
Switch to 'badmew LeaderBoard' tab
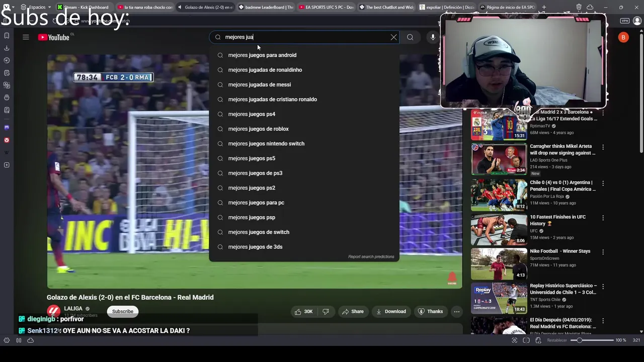[x=266, y=7]
